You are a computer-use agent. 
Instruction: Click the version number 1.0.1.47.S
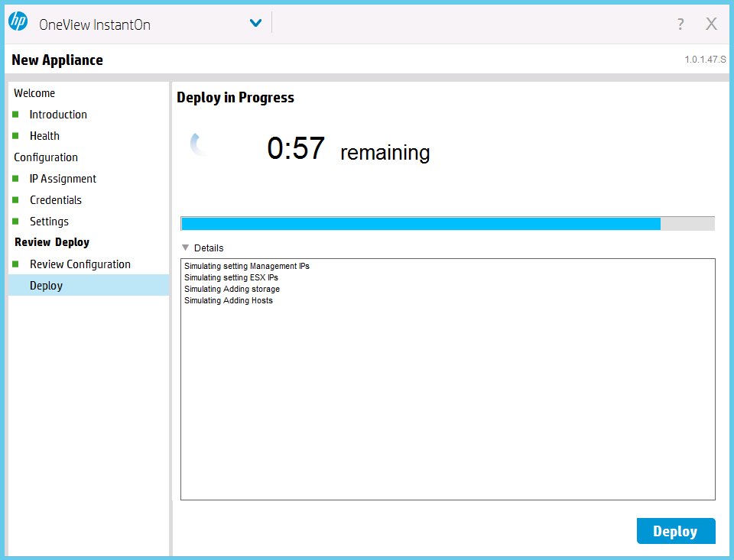pos(705,60)
